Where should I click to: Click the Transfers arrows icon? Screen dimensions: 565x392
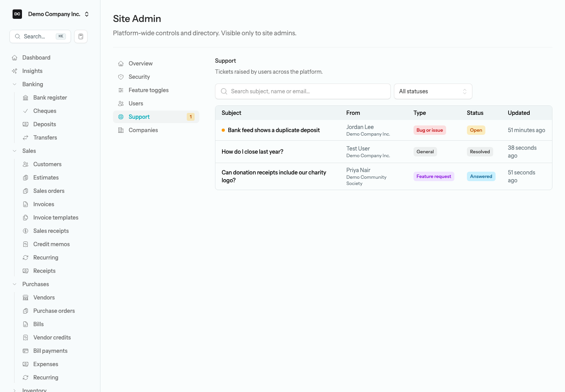click(26, 138)
